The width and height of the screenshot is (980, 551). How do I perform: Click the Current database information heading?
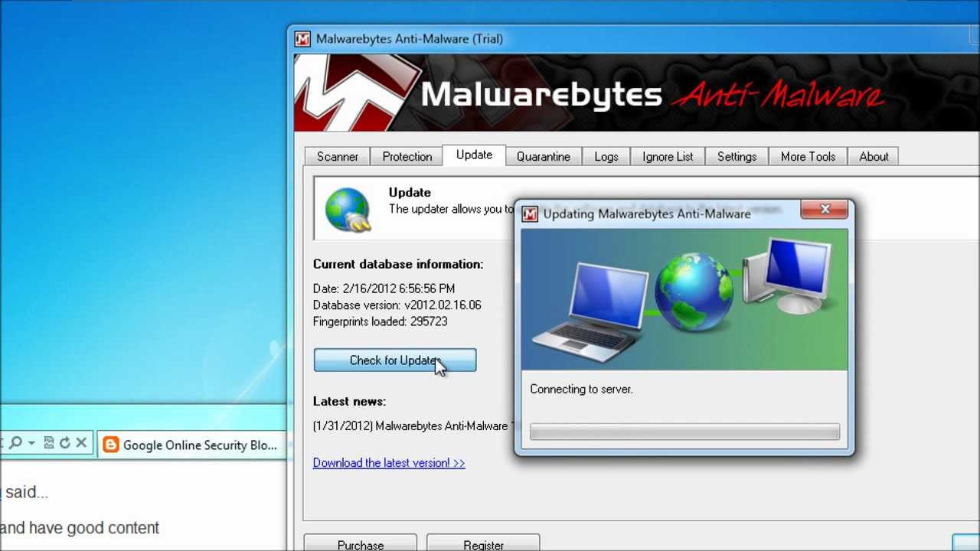click(x=398, y=264)
